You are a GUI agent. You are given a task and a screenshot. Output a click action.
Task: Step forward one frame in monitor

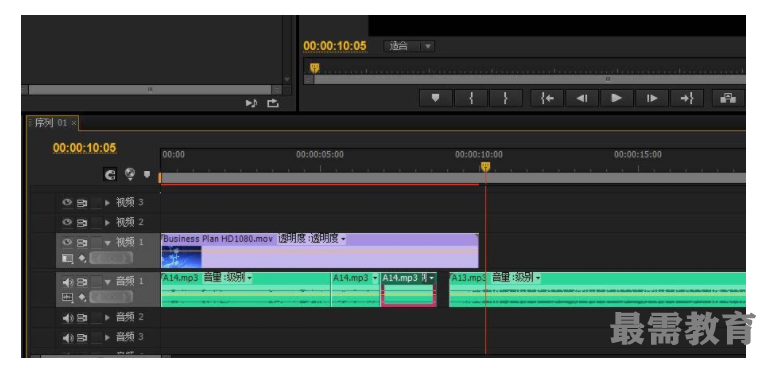(651, 98)
